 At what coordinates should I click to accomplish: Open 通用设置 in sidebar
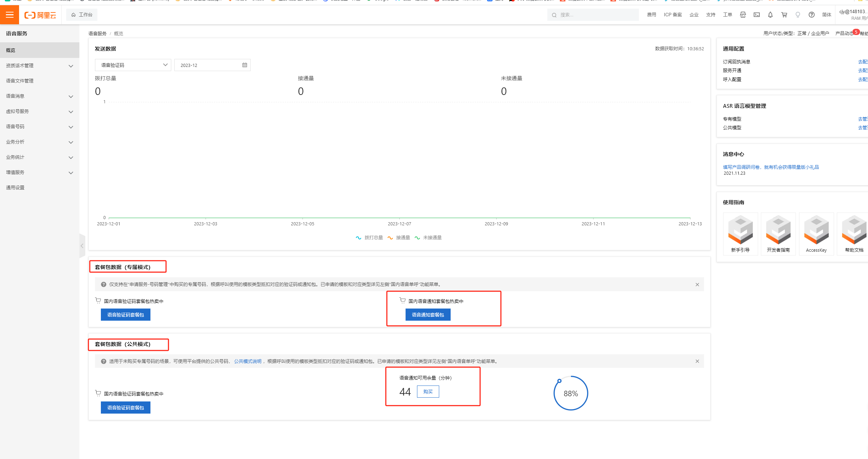pyautogui.click(x=15, y=188)
